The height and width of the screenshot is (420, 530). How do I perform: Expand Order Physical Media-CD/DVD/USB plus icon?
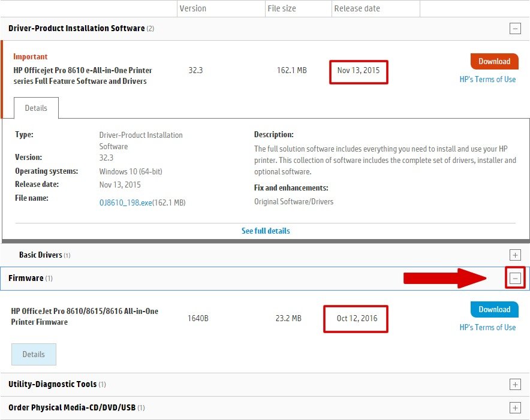[514, 408]
